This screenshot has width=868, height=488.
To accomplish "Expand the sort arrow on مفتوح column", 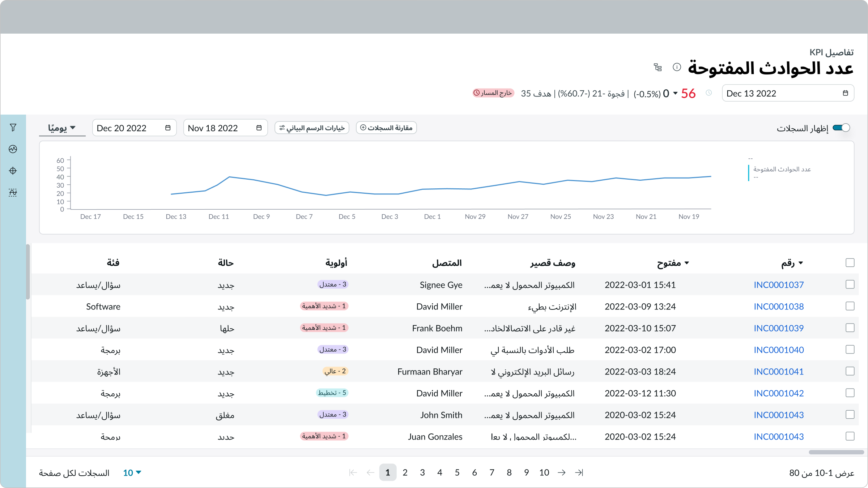I will 687,263.
